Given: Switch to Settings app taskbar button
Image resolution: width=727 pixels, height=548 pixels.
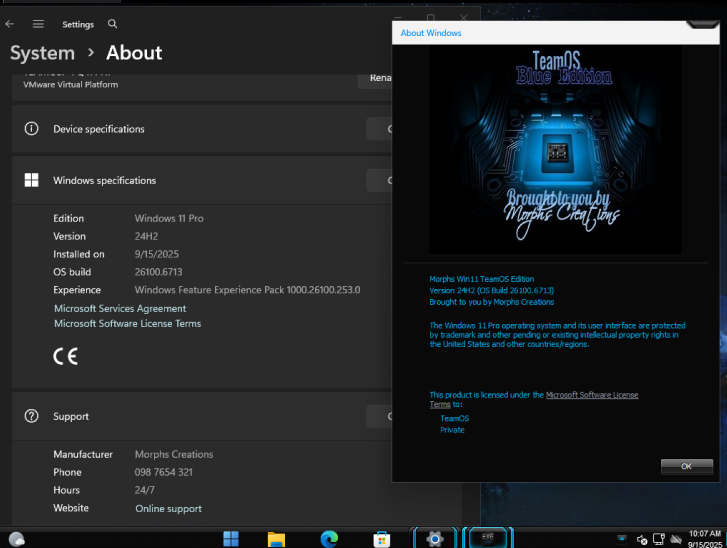Looking at the screenshot, I should coord(435,538).
